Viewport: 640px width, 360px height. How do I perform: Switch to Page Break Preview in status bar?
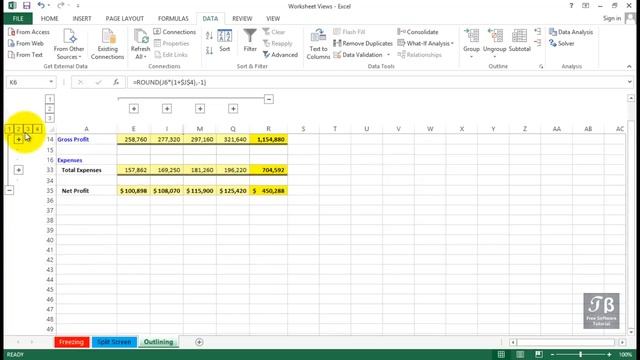(x=539, y=354)
